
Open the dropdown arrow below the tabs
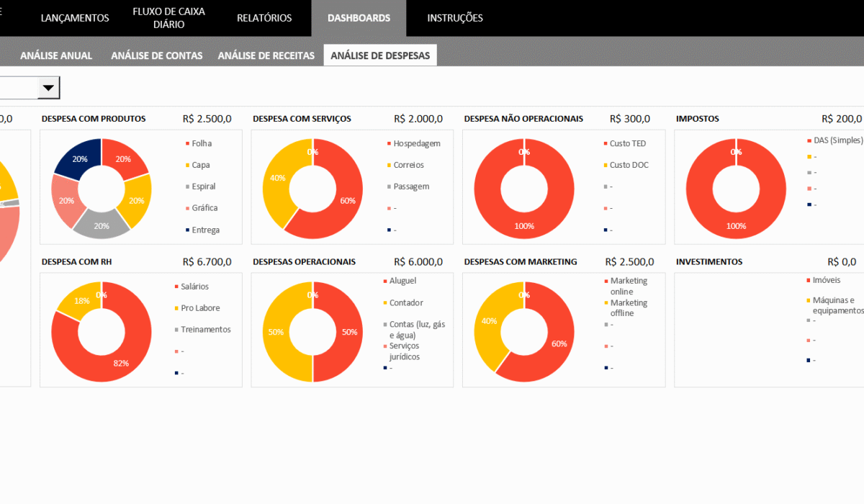(48, 88)
